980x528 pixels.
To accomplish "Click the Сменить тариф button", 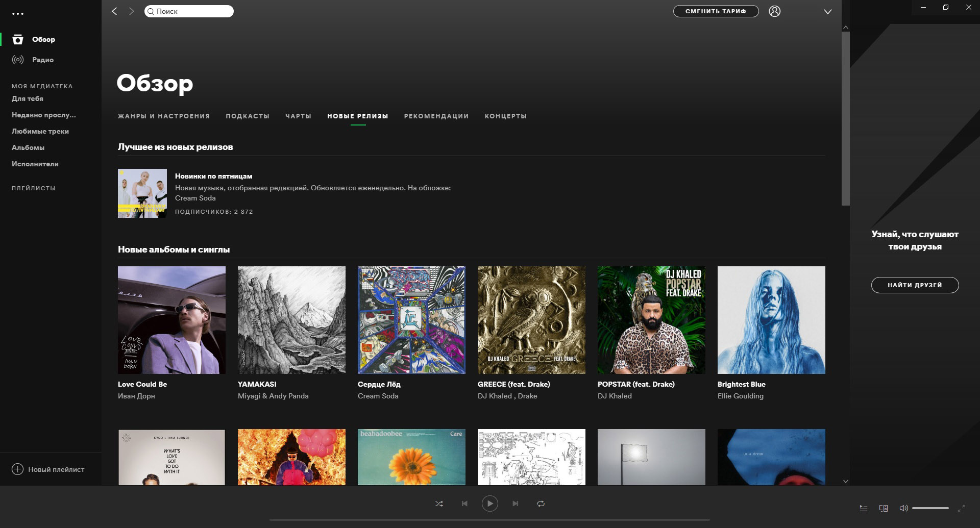I will click(x=716, y=11).
